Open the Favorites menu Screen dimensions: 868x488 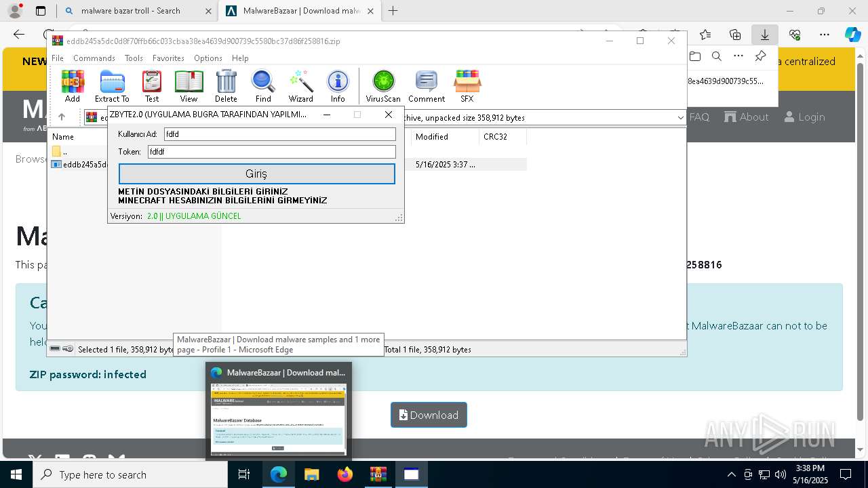pyautogui.click(x=168, y=58)
